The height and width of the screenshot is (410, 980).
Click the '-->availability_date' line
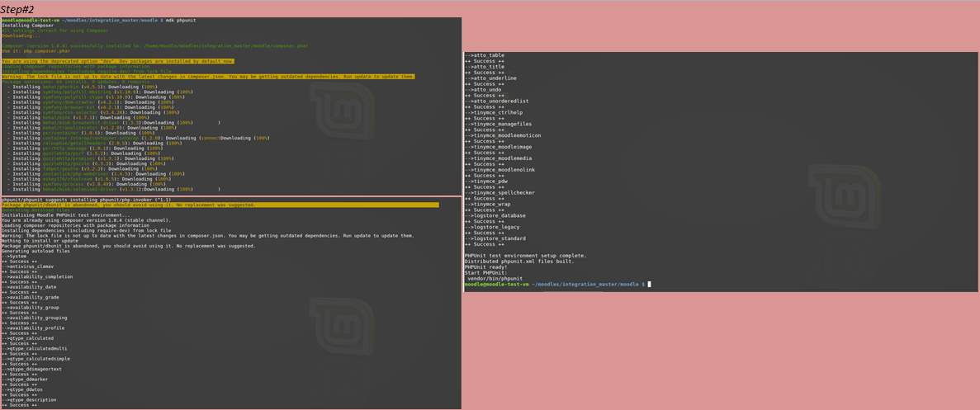[30, 287]
